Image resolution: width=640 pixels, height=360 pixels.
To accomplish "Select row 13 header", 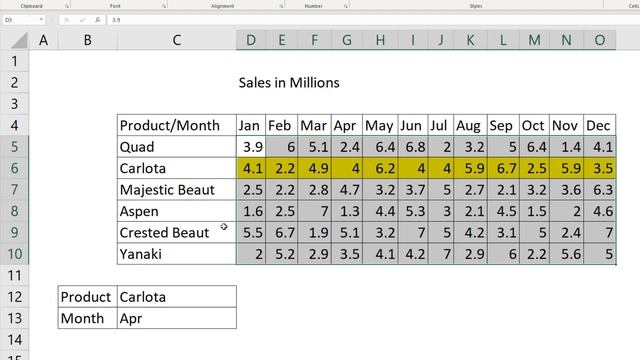I will pyautogui.click(x=14, y=318).
